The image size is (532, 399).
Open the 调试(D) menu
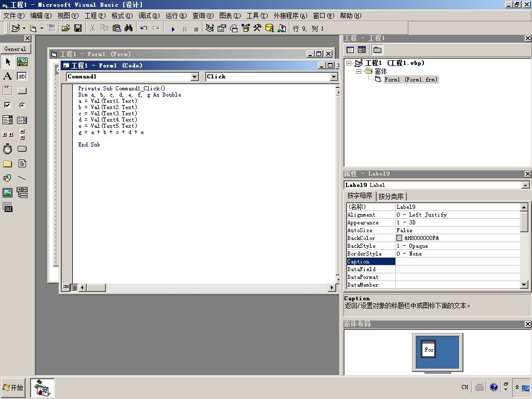coord(149,16)
